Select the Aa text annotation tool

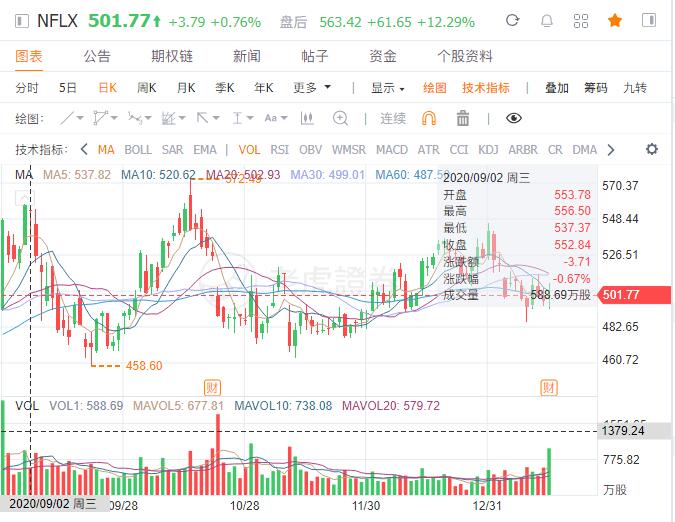271,118
